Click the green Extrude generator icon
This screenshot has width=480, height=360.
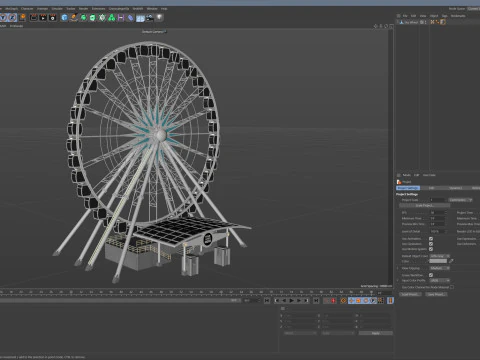tap(93, 17)
